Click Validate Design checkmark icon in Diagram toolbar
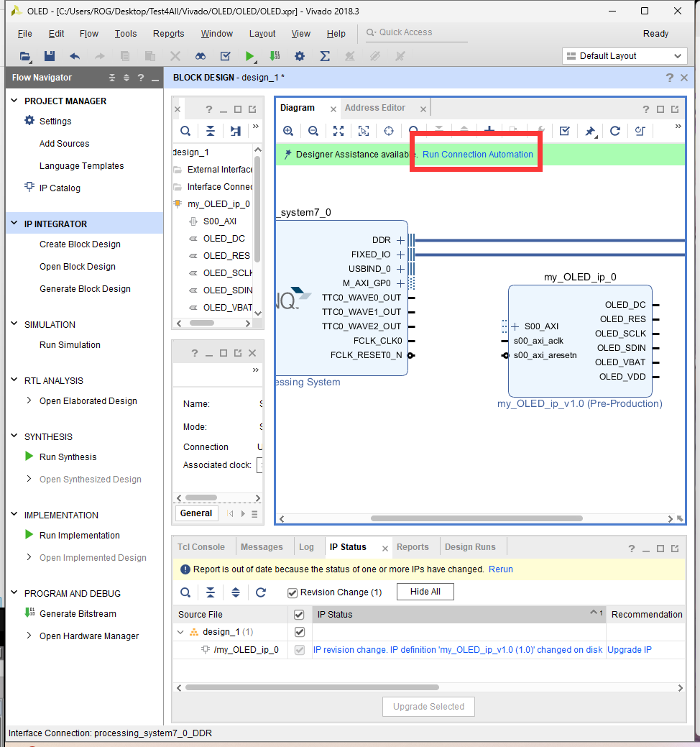 pos(564,131)
